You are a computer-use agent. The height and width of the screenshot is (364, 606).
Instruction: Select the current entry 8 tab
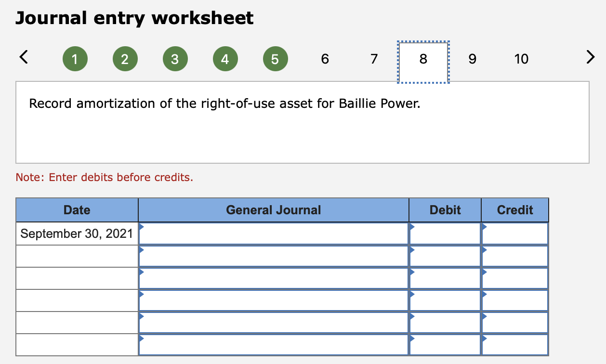pyautogui.click(x=423, y=62)
